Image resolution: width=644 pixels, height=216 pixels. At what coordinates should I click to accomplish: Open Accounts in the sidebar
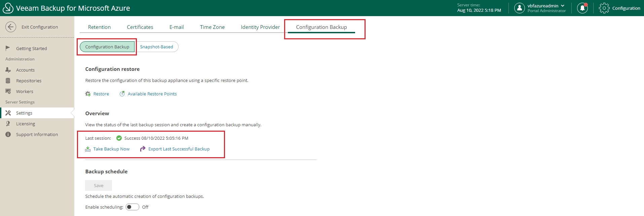[x=26, y=70]
